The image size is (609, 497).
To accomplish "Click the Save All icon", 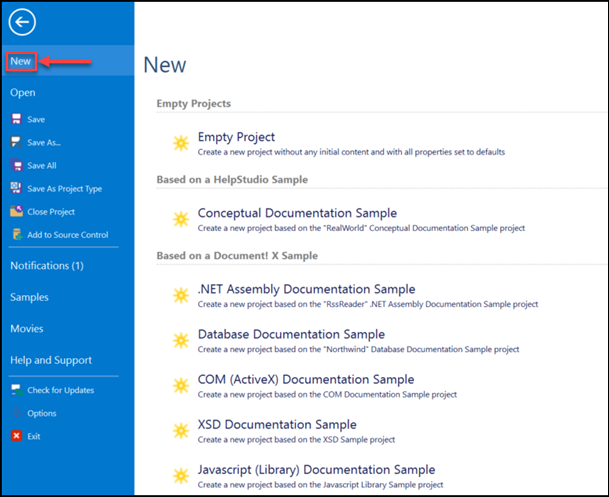I will pos(16,165).
